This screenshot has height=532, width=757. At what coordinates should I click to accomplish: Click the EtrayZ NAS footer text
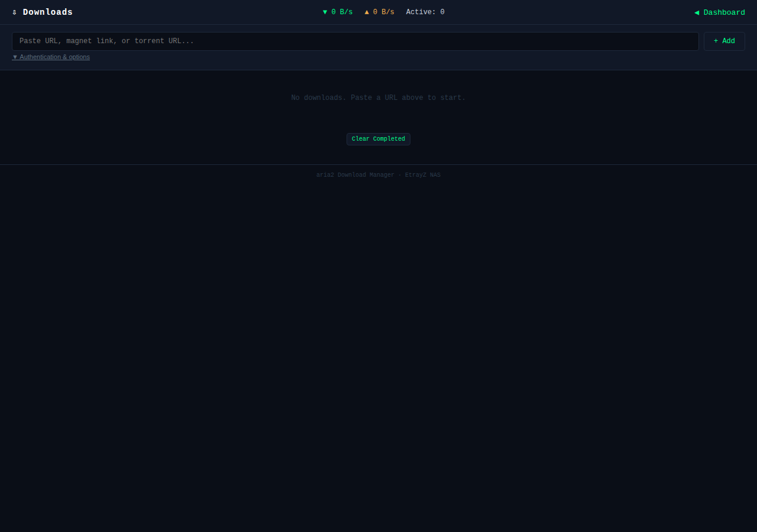423,174
